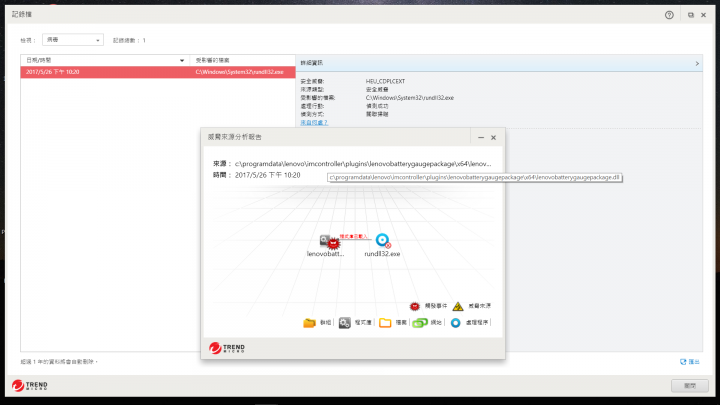Viewport: 720px width, 405px height.
Task: Minimize the threat source analysis report dialog
Action: coord(481,137)
